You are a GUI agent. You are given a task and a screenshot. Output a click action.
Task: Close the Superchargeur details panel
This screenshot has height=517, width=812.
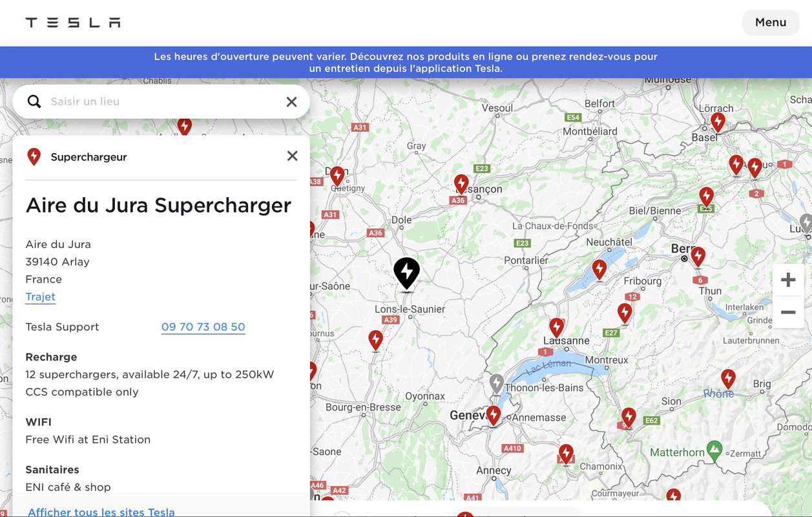pos(292,156)
